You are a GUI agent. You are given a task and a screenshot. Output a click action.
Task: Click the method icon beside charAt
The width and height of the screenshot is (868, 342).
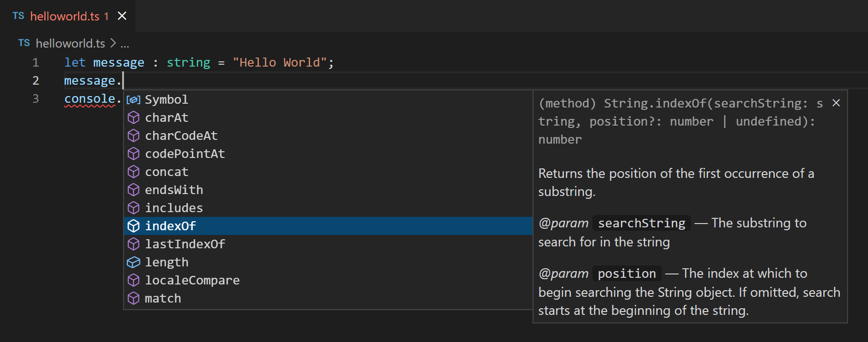(134, 117)
